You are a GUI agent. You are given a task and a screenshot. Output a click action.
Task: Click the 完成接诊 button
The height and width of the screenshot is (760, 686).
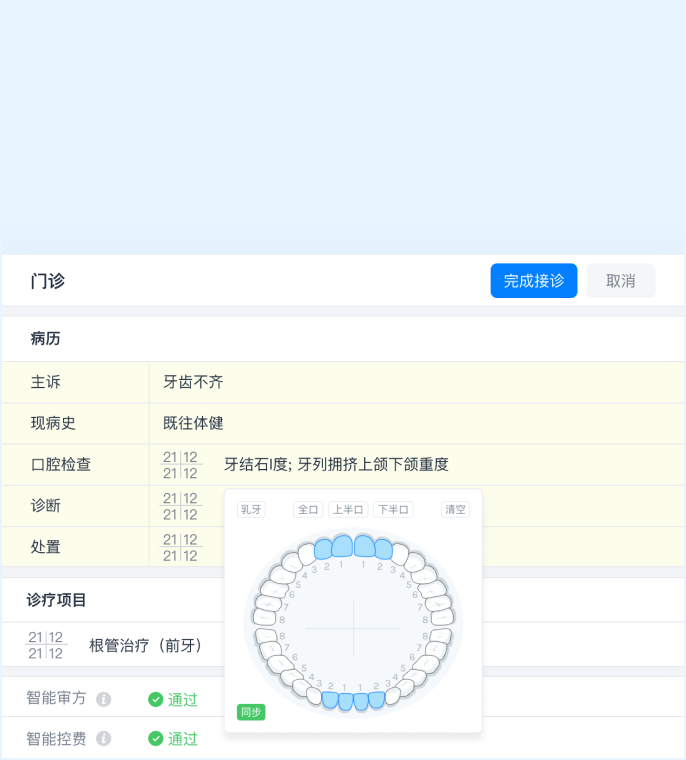pyautogui.click(x=533, y=281)
